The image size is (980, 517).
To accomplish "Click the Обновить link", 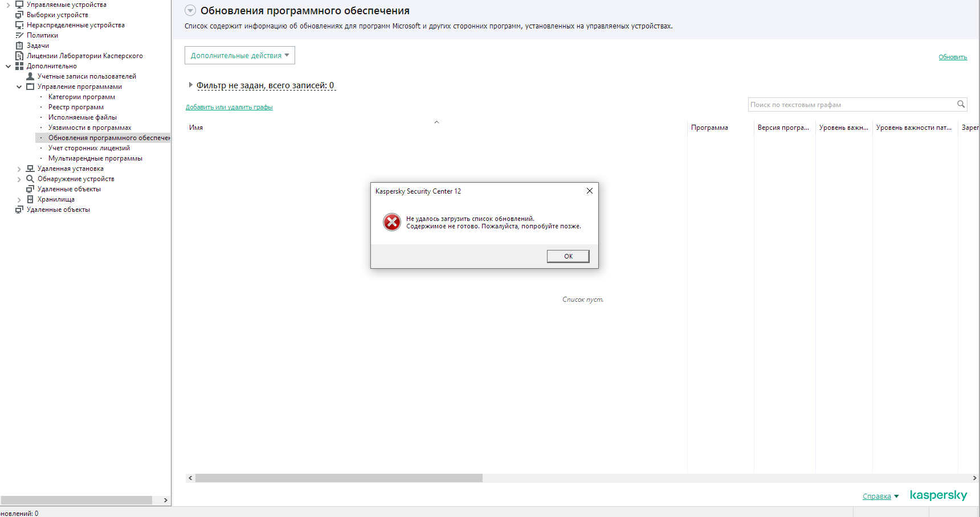I will [x=953, y=57].
